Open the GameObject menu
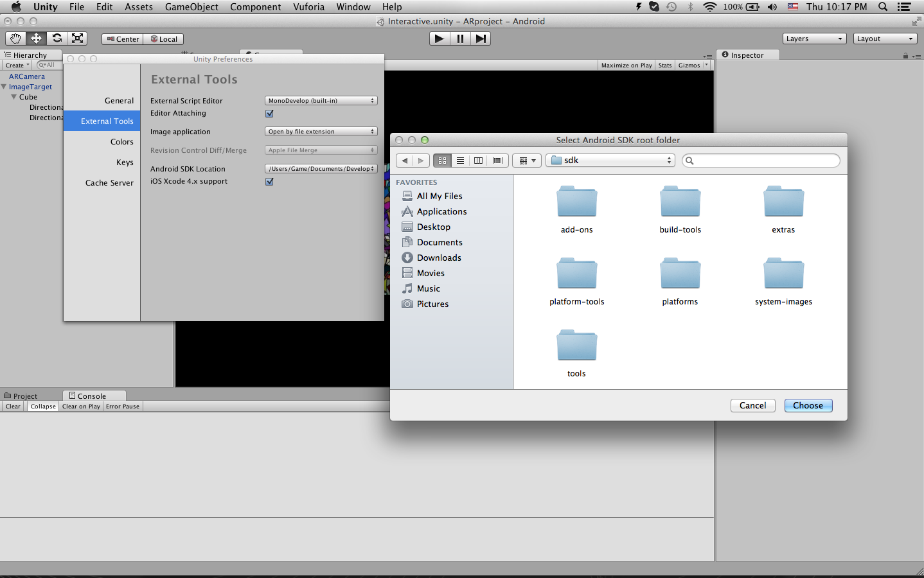This screenshot has width=924, height=578. coord(191,7)
